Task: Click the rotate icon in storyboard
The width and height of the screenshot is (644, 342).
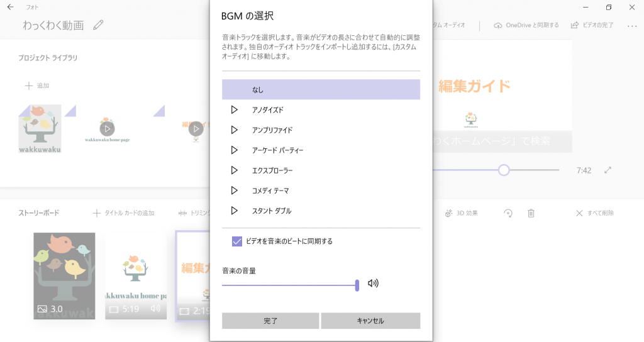Action: point(508,213)
